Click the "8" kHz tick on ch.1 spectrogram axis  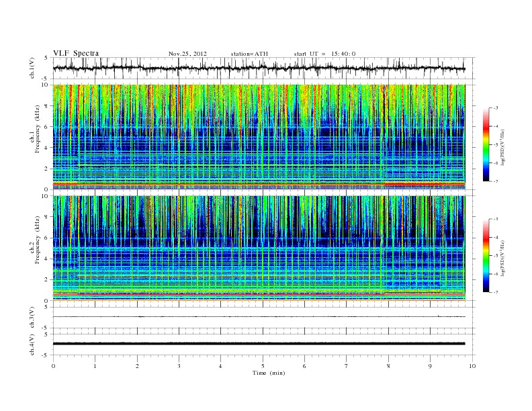click(46, 106)
